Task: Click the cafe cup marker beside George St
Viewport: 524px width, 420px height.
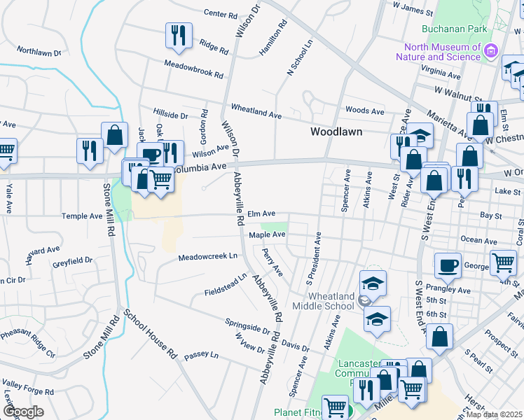Action: click(x=448, y=267)
